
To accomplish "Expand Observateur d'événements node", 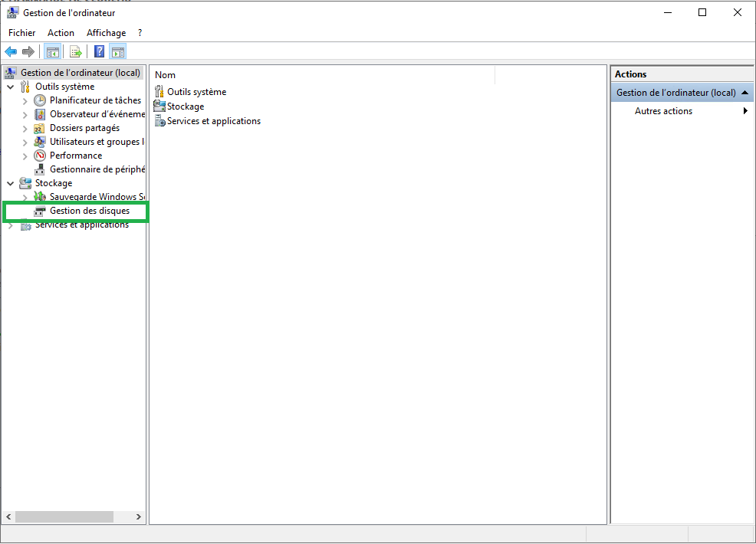I will coord(25,115).
